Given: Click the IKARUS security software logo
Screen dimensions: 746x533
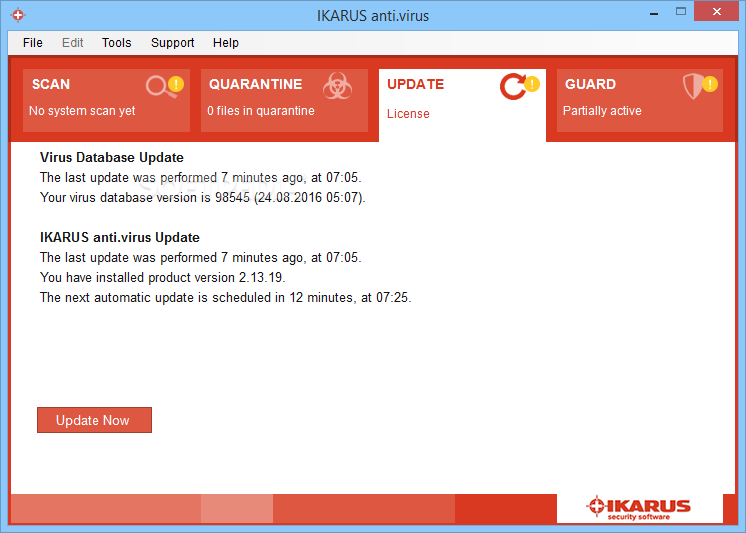Looking at the screenshot, I should [638, 508].
